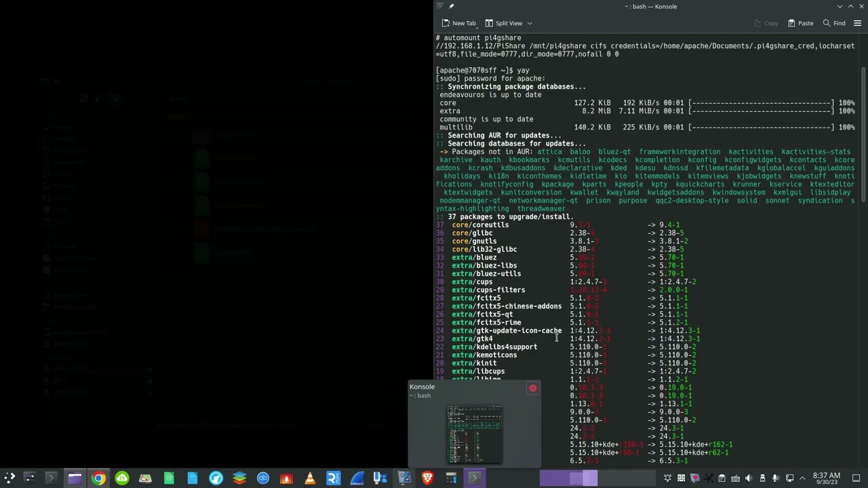Click the removable devices tray icon
This screenshot has height=488, width=868.
[x=762, y=479]
